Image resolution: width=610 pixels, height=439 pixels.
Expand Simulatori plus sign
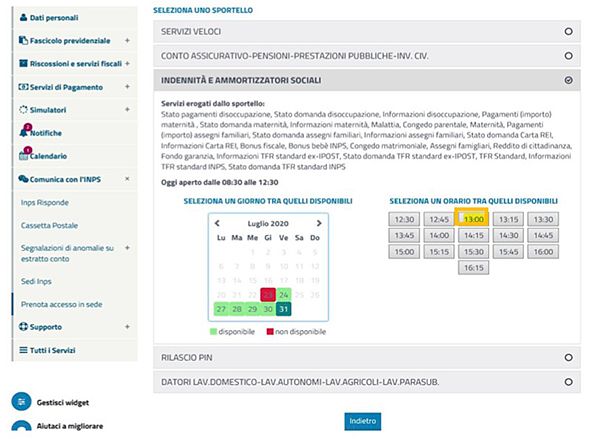[127, 109]
